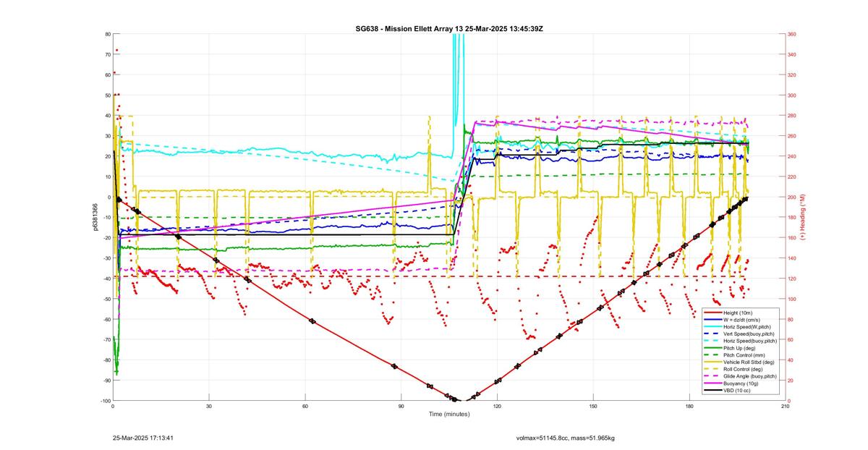This screenshot has width=868, height=450.
Task: Click x-axis tick label '60'
Action: click(305, 407)
